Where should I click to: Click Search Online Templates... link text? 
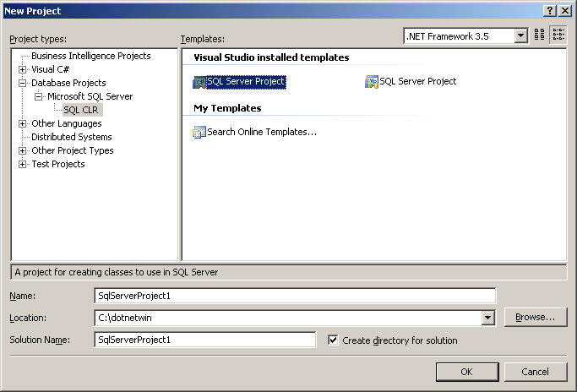[262, 132]
